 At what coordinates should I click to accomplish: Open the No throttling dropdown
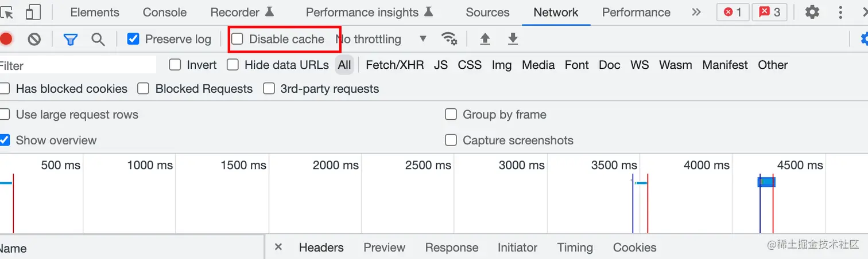[382, 39]
